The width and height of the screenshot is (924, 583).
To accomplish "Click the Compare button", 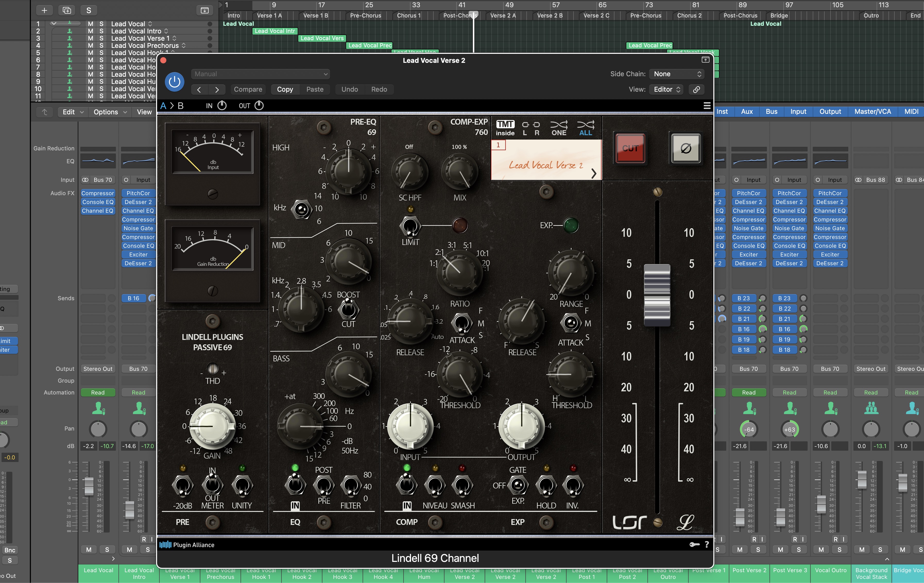I will 248,89.
